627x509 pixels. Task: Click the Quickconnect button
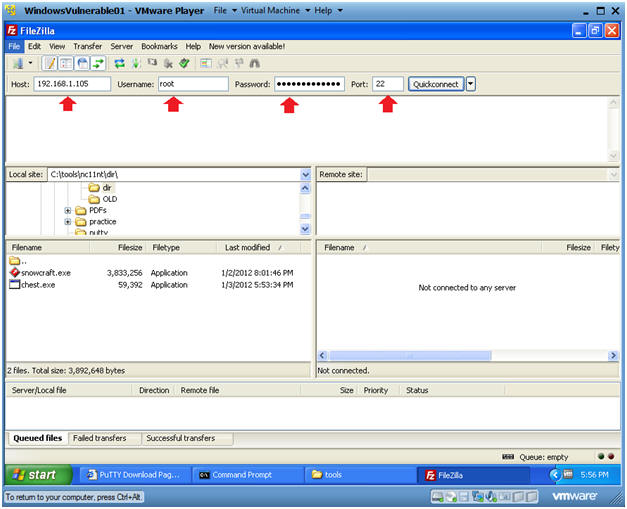[x=436, y=84]
